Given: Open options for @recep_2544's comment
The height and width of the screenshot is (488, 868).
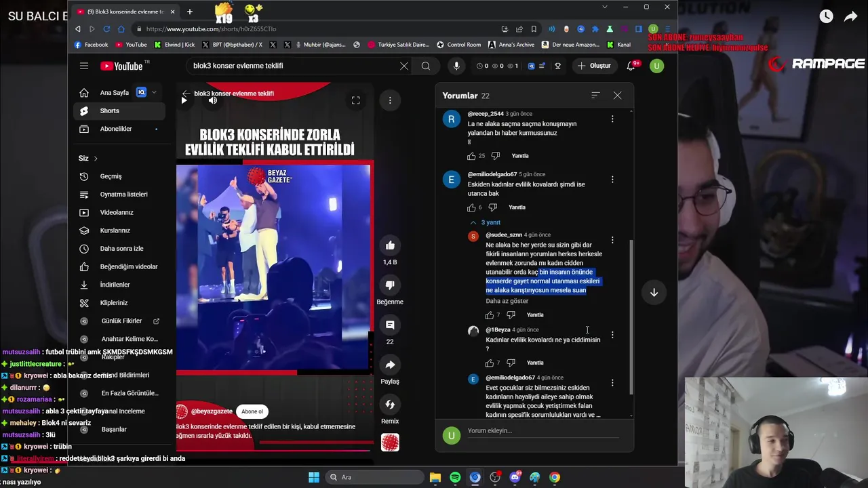Looking at the screenshot, I should click(x=612, y=119).
